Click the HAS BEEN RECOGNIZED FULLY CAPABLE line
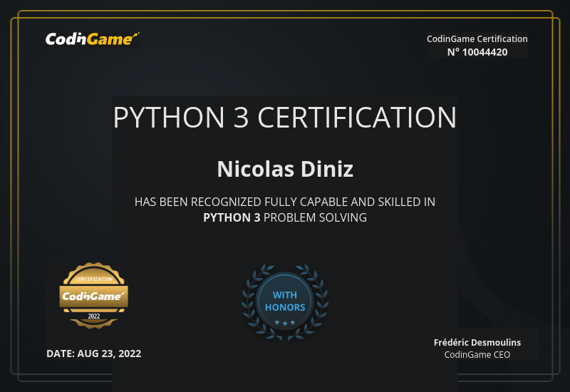Image resolution: width=570 pixels, height=392 pixels. (x=285, y=202)
